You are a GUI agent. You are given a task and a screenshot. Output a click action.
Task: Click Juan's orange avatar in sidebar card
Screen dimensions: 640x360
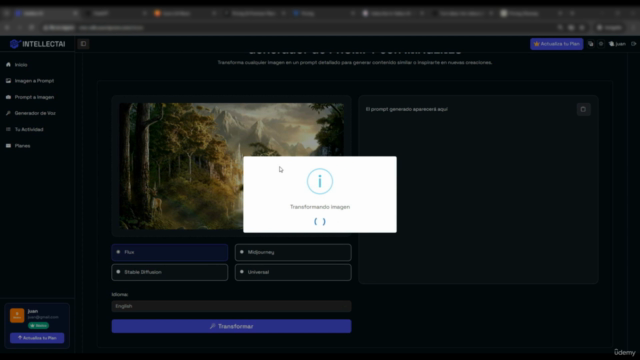click(x=17, y=316)
